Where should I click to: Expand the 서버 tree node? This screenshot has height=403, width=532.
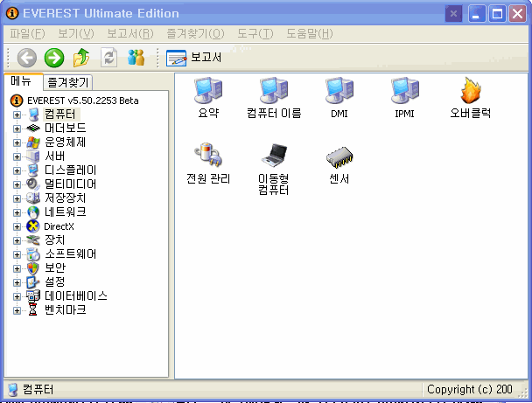click(17, 156)
